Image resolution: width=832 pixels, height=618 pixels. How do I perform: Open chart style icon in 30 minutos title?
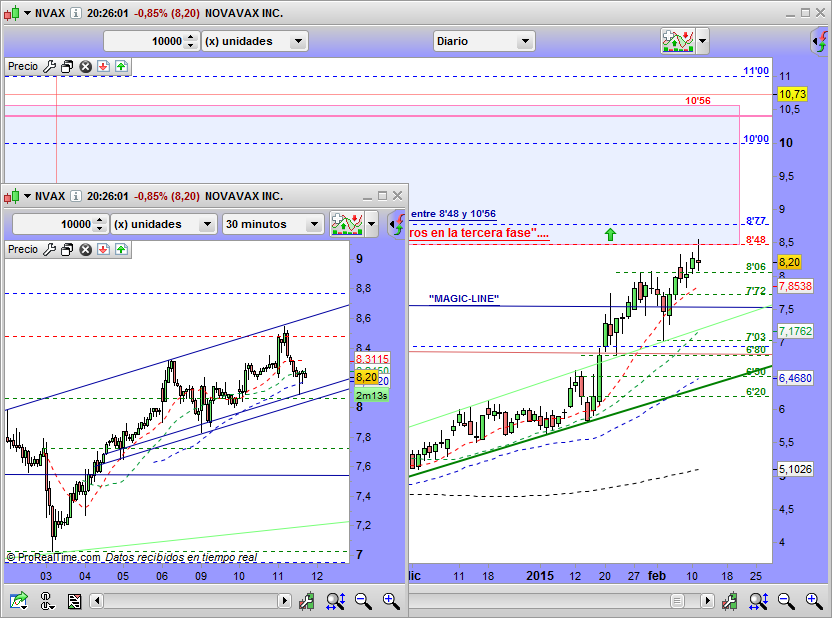tap(12, 196)
